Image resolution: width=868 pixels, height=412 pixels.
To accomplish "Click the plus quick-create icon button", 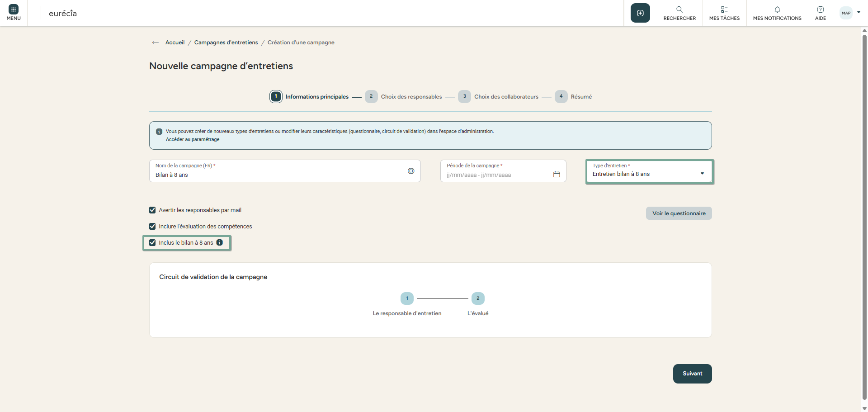I will (640, 13).
